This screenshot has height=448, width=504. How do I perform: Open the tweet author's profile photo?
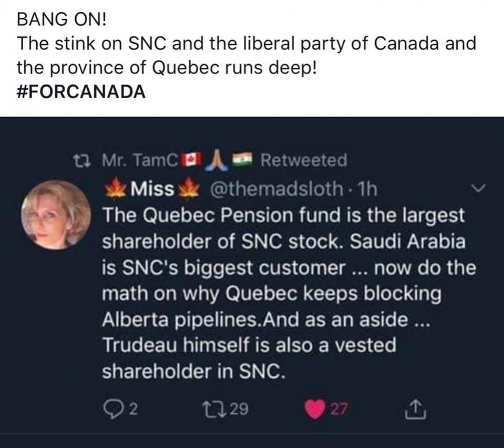(x=56, y=215)
